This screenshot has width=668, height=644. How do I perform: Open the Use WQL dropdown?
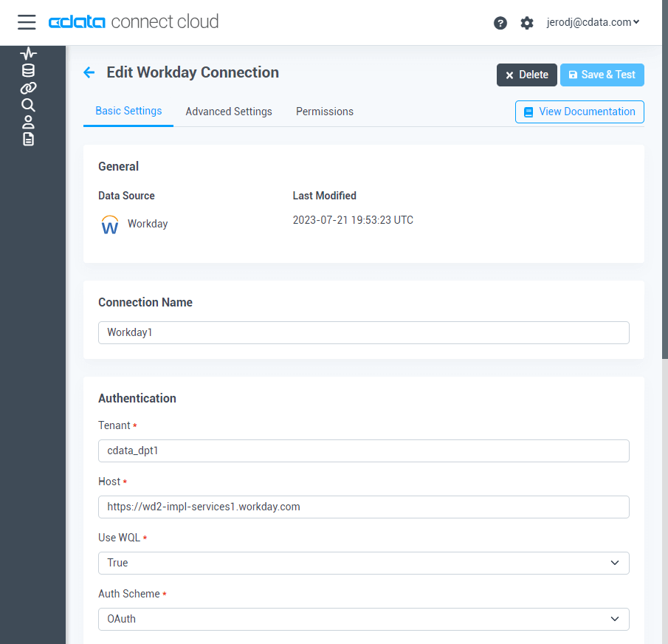tap(363, 563)
